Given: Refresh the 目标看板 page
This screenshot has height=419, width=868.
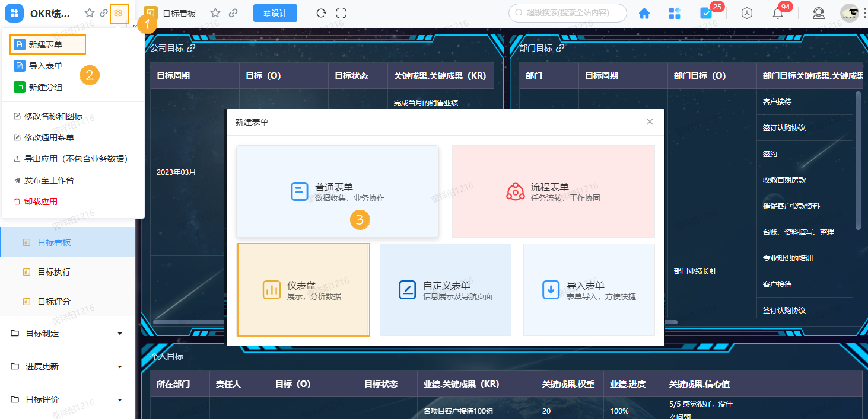Looking at the screenshot, I should pyautogui.click(x=321, y=12).
